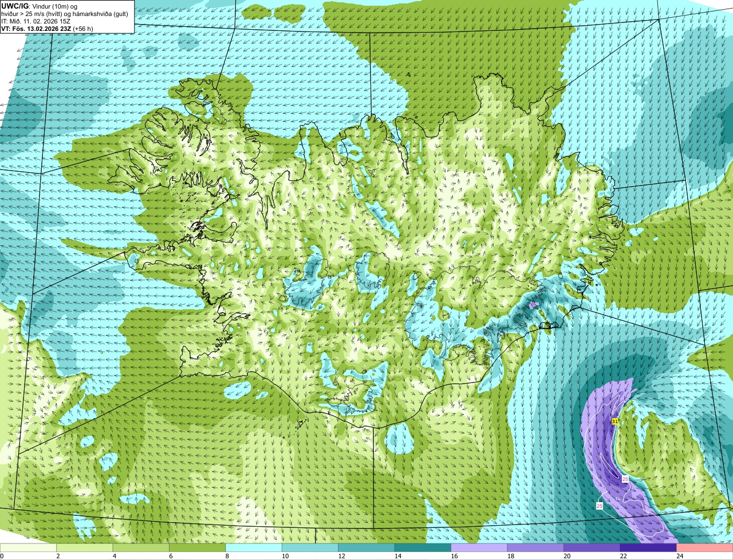Click the "VT: Fös. 13.02.2026 23Z (+56 h)" line
733x560 pixels.
[x=47, y=29]
